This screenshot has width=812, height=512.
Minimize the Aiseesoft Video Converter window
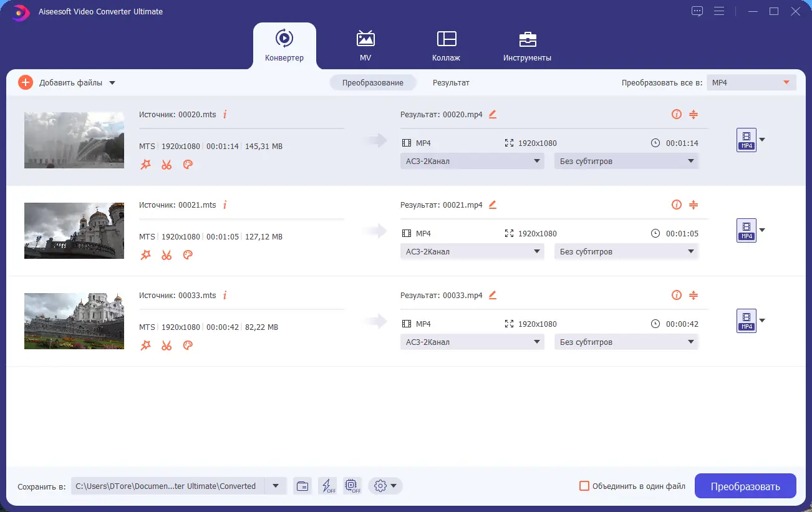tap(754, 11)
